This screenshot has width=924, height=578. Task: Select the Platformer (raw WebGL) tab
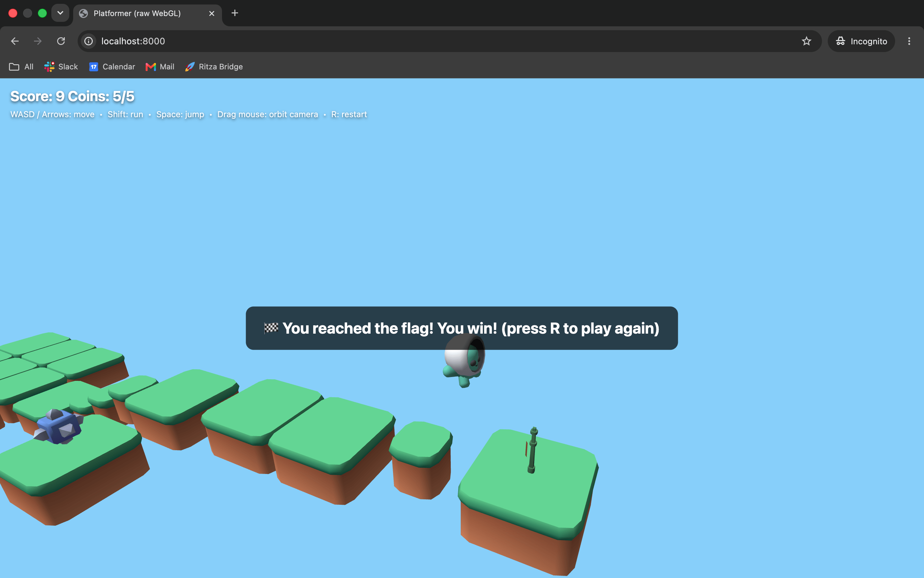(147, 13)
